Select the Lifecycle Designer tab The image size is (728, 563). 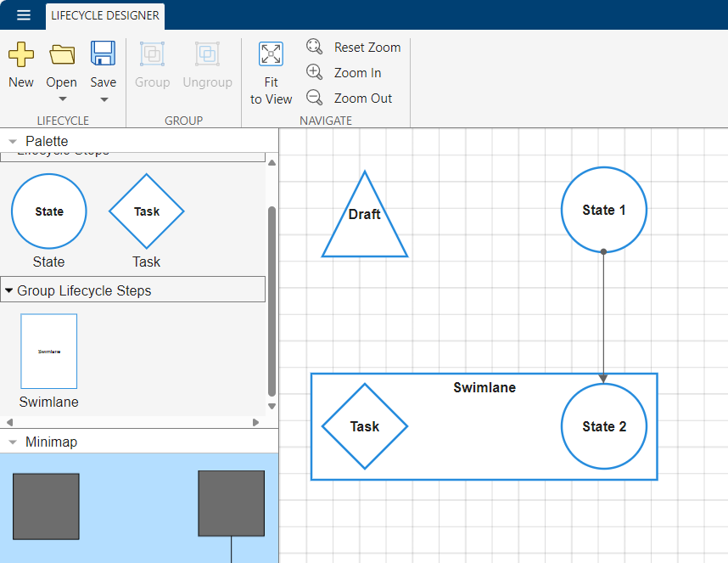(104, 15)
